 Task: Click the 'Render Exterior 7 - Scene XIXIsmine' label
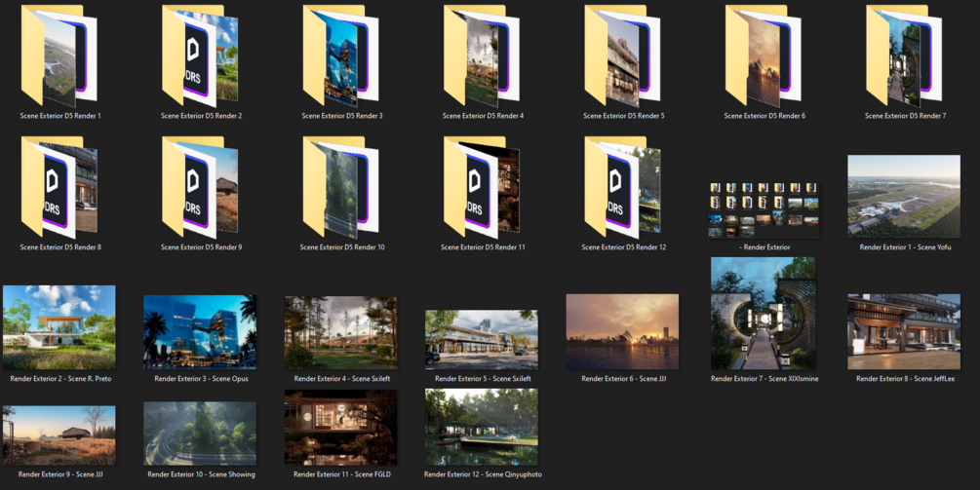point(764,379)
